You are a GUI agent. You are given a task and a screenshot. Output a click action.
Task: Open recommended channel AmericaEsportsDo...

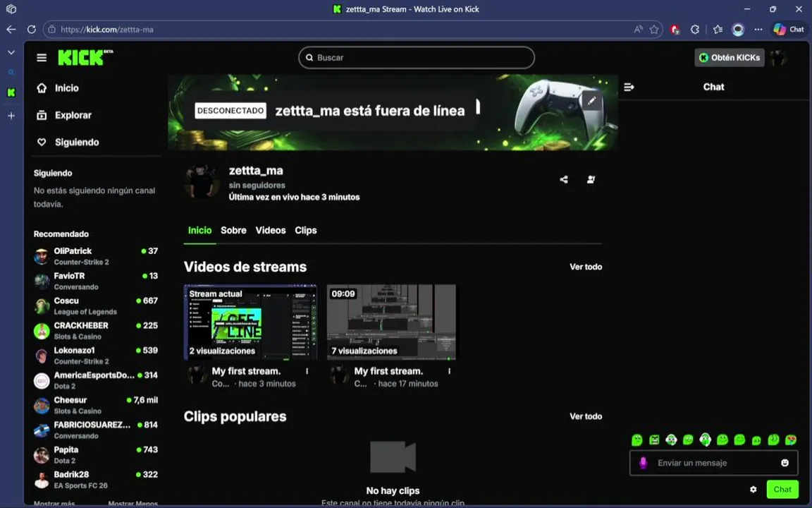pos(96,380)
